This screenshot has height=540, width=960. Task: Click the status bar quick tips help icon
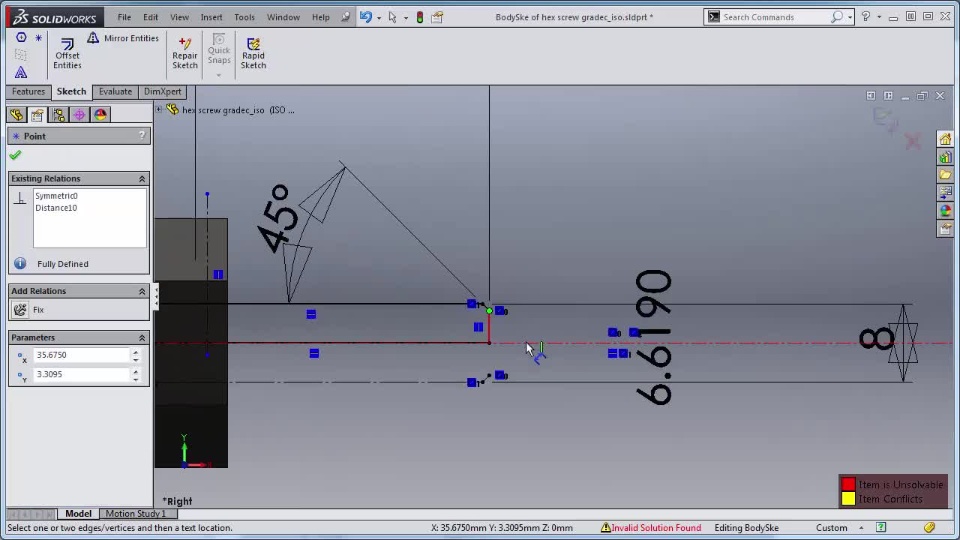pos(880,527)
